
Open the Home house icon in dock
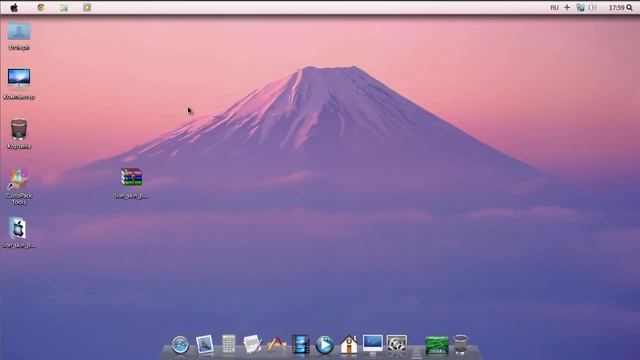click(349, 344)
